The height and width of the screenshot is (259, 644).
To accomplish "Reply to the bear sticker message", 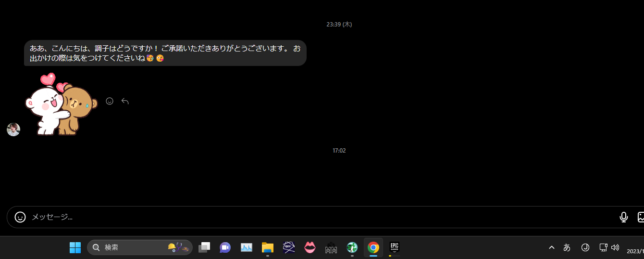I will tap(125, 101).
